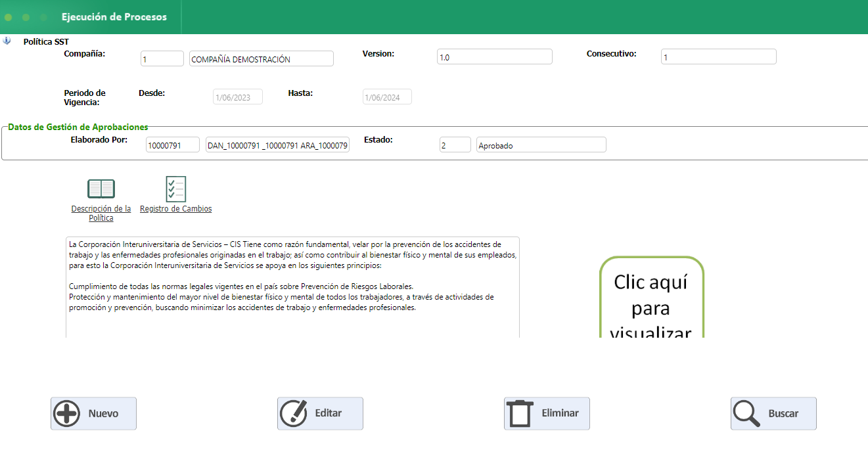
Task: Select the policy description text area
Action: (x=292, y=287)
